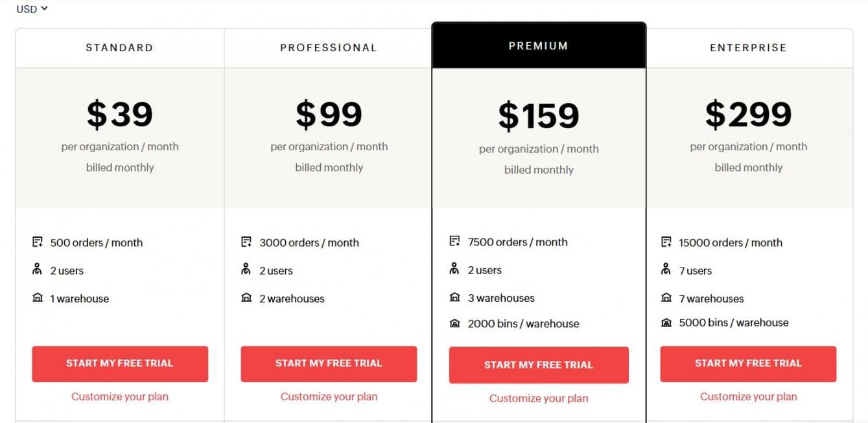Open the USD currency dropdown
Screen dimensions: 868x423
pos(32,9)
